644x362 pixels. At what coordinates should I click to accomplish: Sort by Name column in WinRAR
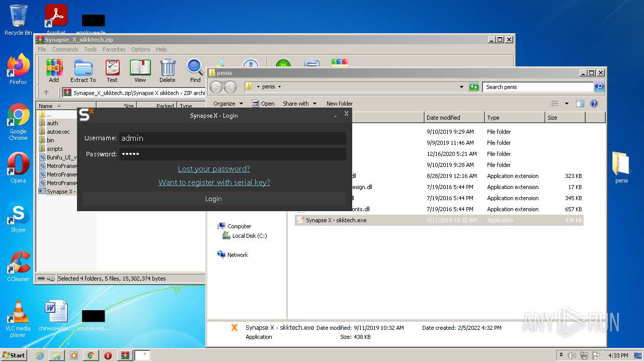66,106
